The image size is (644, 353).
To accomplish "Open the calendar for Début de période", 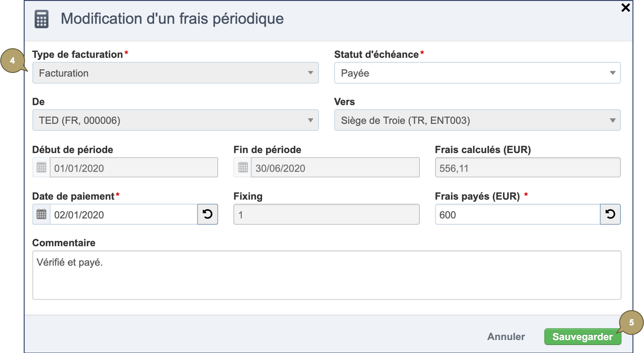I will 41,167.
